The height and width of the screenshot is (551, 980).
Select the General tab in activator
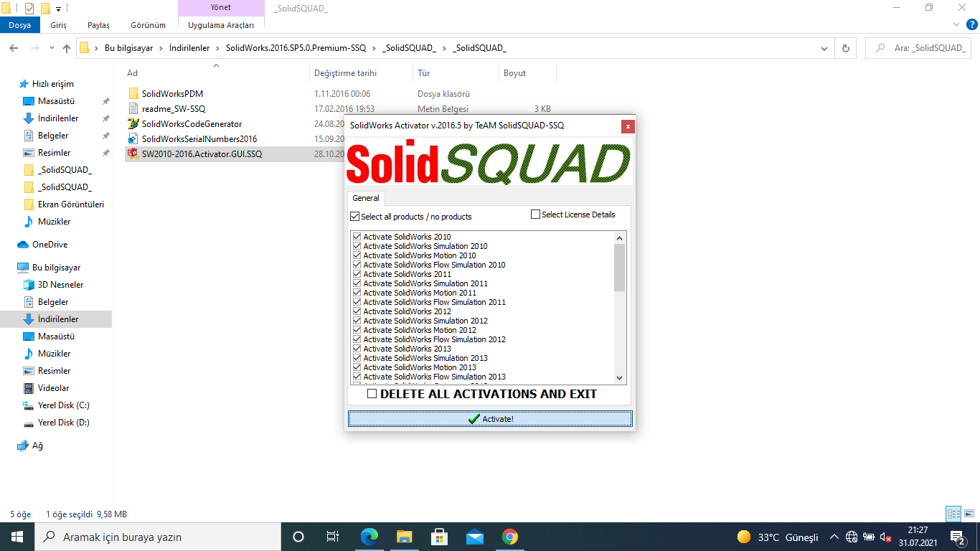(x=366, y=198)
